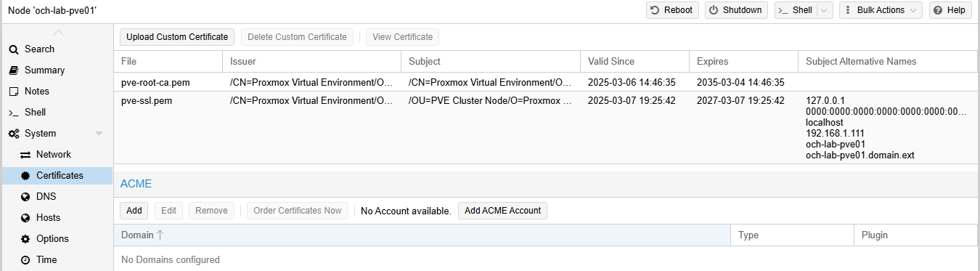
Task: Collapse the sidebar scroll-up chevron
Action: tap(58, 32)
